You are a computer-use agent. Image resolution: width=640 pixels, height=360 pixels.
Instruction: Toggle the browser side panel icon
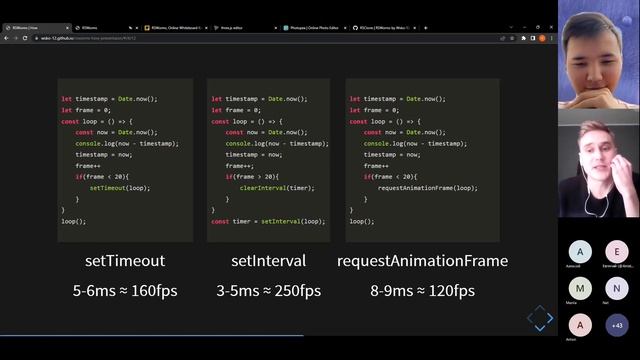coord(533,38)
